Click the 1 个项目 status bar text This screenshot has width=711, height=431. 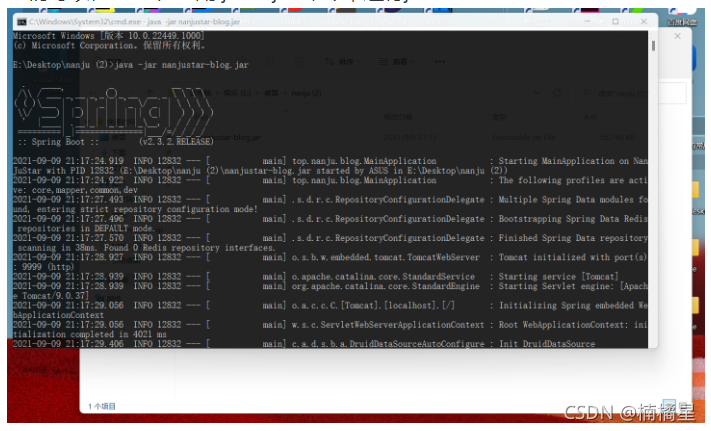(102, 406)
